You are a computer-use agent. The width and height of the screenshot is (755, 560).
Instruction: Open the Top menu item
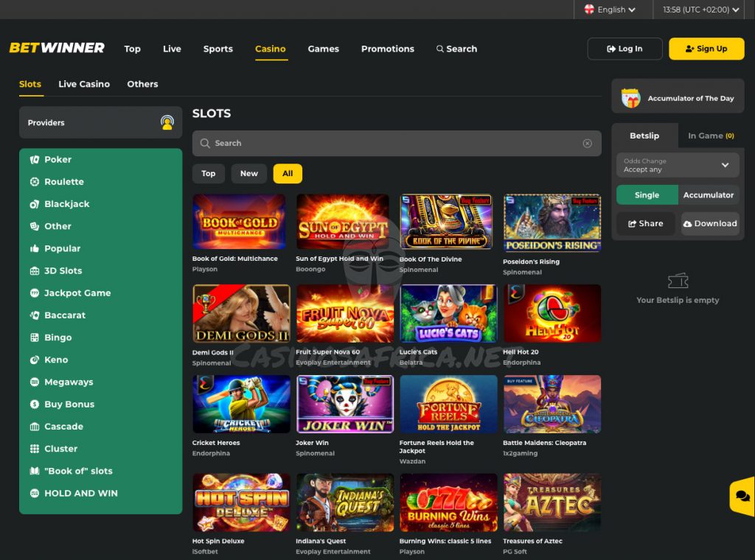tap(133, 49)
